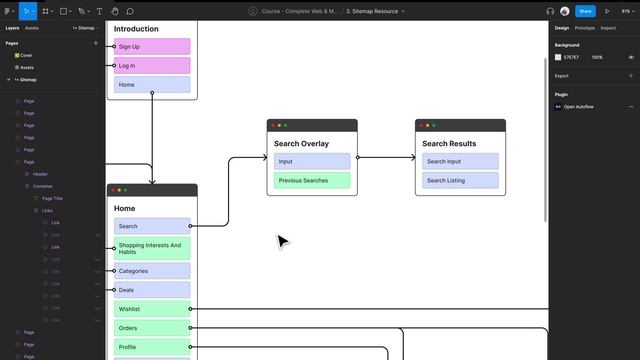Screen dimensions: 640x360
Task: Select the Home link in Introduction card
Action: 152,84
